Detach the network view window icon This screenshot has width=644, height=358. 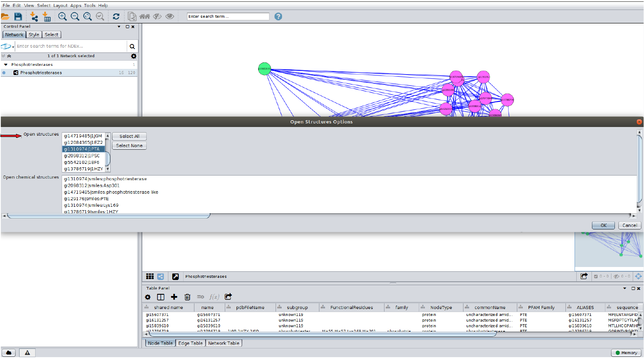click(x=175, y=277)
